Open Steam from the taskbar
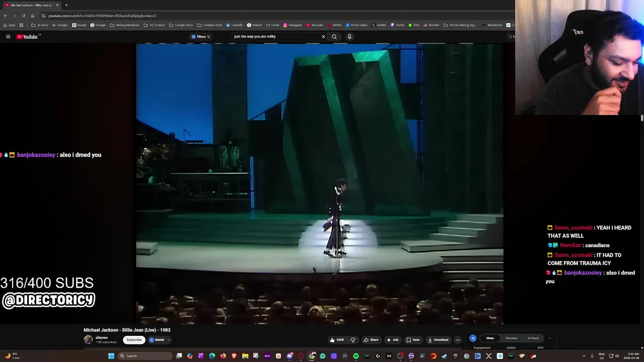The width and height of the screenshot is (644, 362). coord(444,356)
